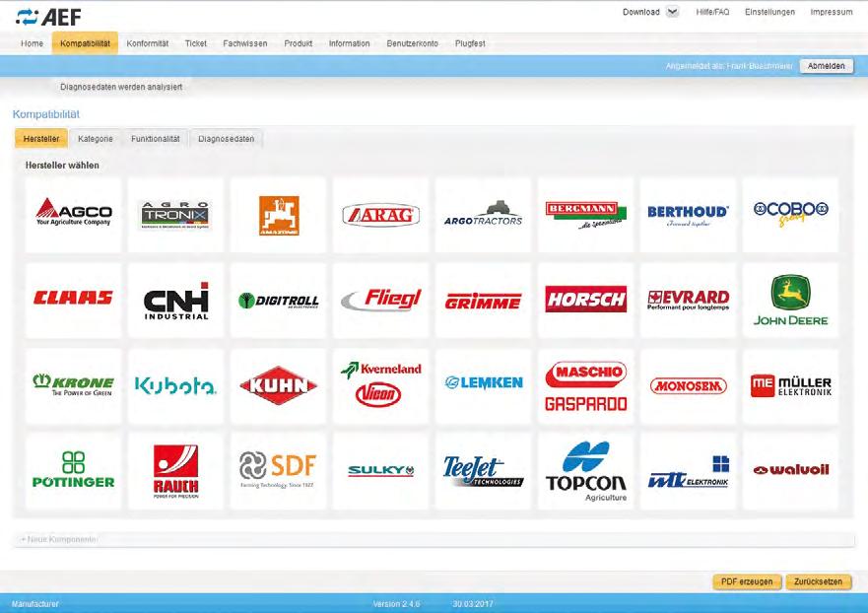Open the Information menu
868x613 pixels.
pyautogui.click(x=349, y=43)
